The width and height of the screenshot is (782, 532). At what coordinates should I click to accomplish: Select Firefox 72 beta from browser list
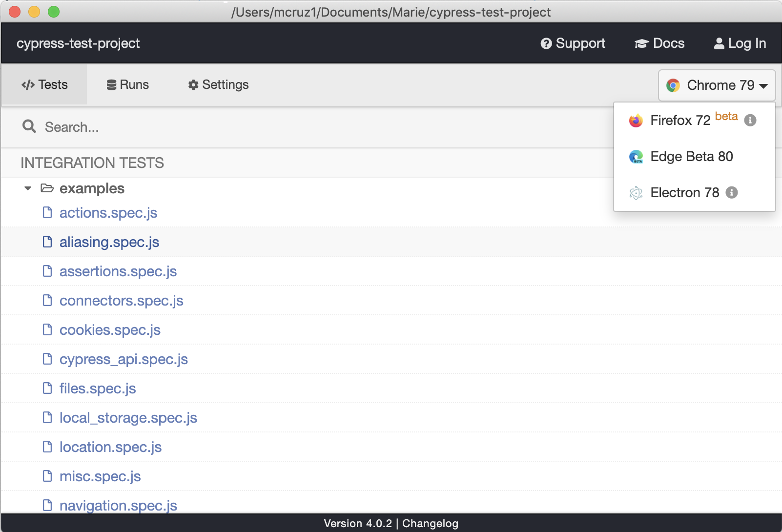(x=694, y=120)
